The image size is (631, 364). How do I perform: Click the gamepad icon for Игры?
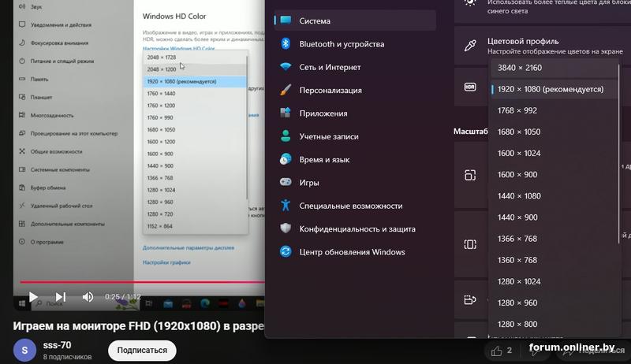pyautogui.click(x=286, y=182)
